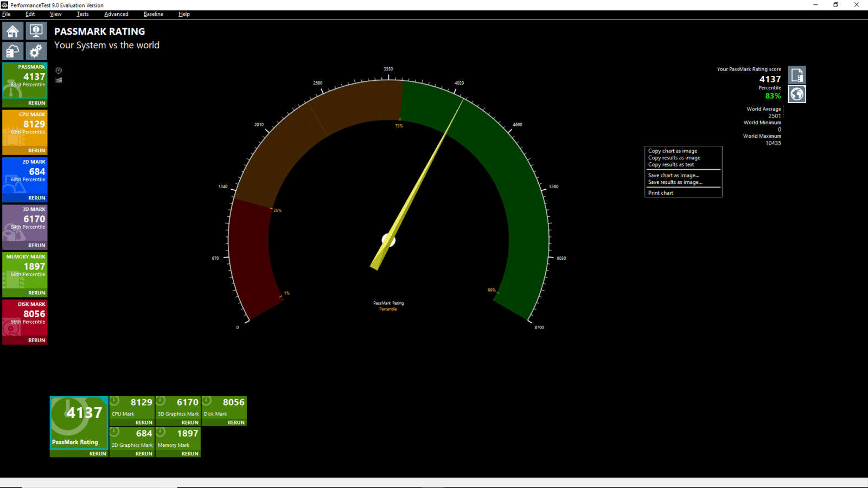The width and height of the screenshot is (868, 488).
Task: Select Print chart from context menu
Action: 660,193
